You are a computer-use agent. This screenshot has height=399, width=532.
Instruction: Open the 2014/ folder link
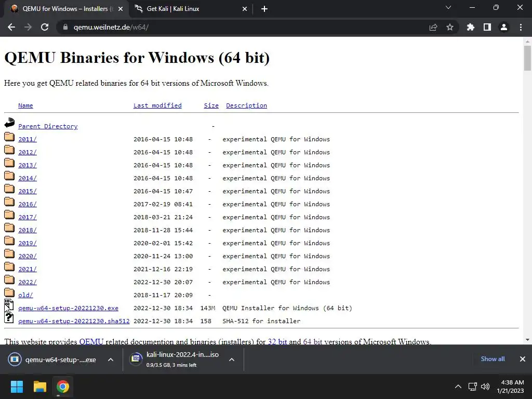[x=28, y=178]
